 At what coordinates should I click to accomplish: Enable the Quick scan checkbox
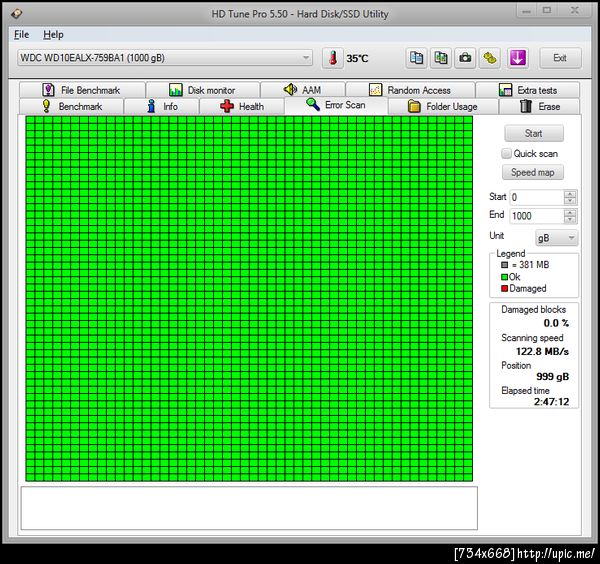click(506, 153)
